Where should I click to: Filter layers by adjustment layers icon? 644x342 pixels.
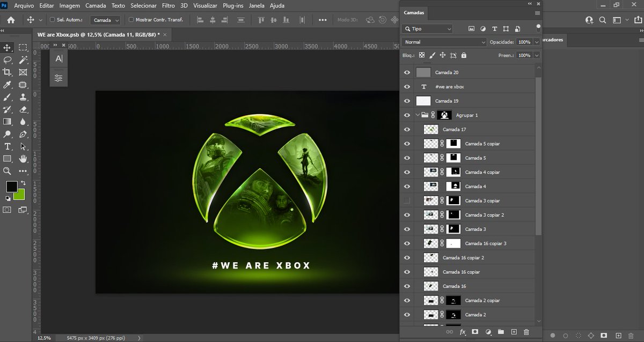pos(483,28)
